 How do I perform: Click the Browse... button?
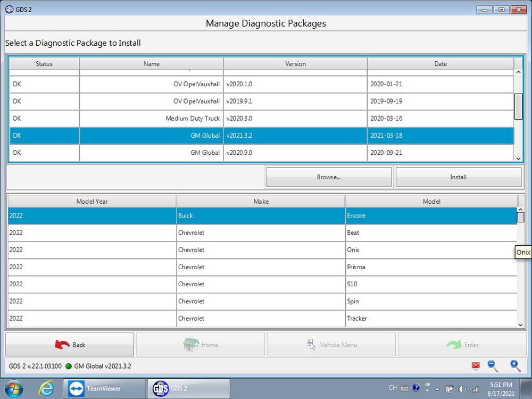click(x=328, y=177)
